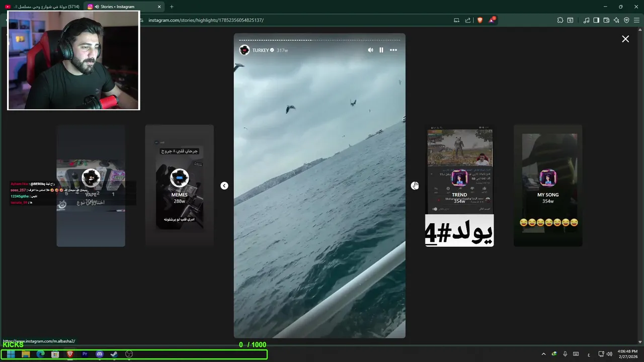The image size is (644, 362).
Task: Open the network status tray icon
Action: 601,354
